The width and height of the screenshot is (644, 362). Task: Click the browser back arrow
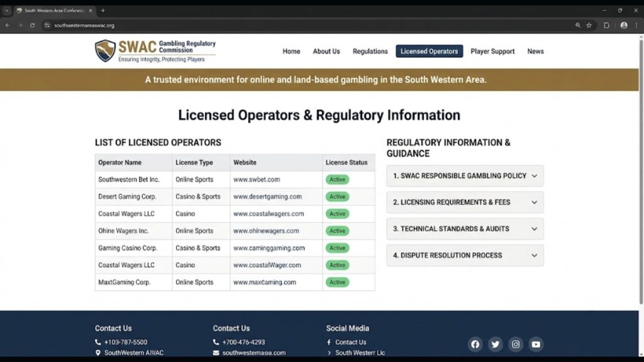[x=8, y=25]
